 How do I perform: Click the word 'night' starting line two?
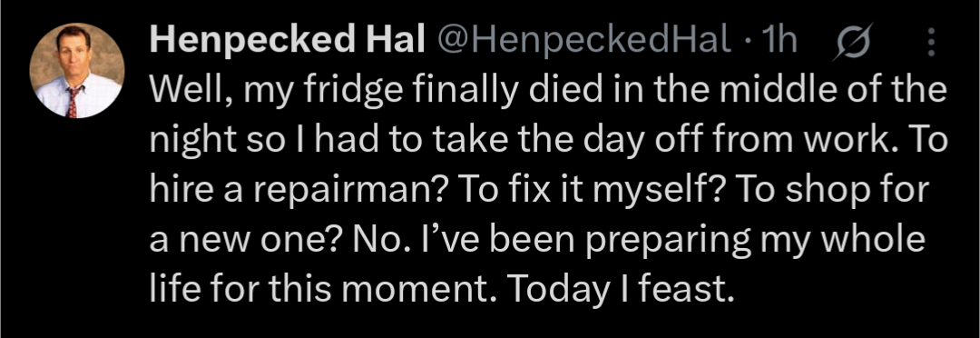(x=191, y=142)
